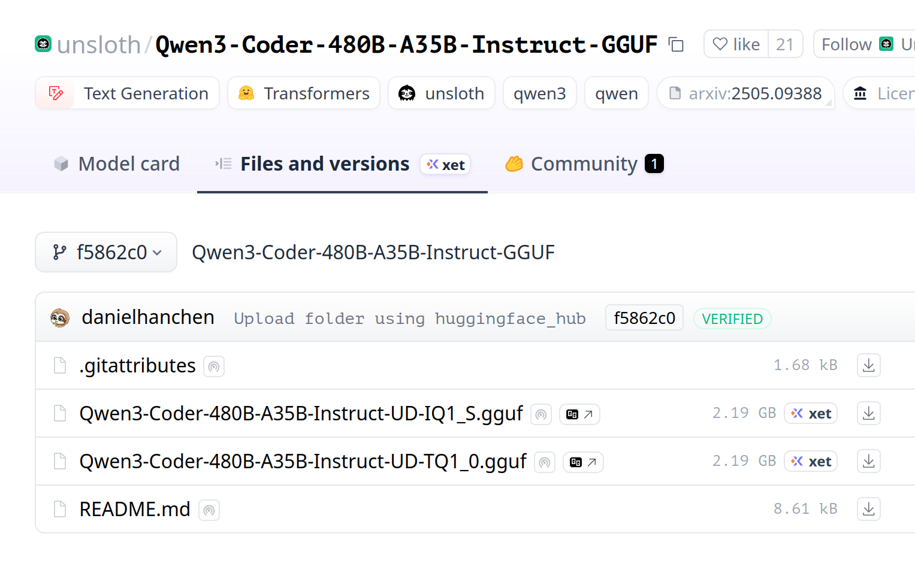
Task: Click the 2.19 GB size of UD-TQ1_0.gguf
Action: click(x=744, y=461)
